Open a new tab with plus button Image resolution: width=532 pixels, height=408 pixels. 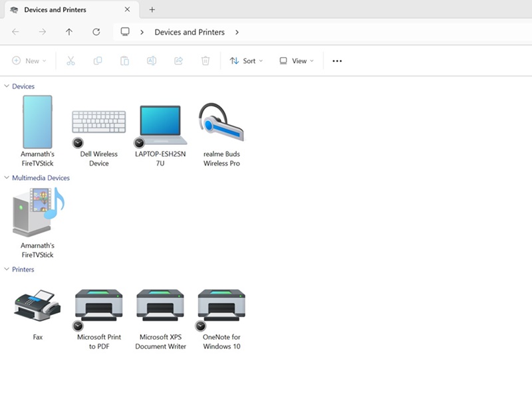pos(152,10)
